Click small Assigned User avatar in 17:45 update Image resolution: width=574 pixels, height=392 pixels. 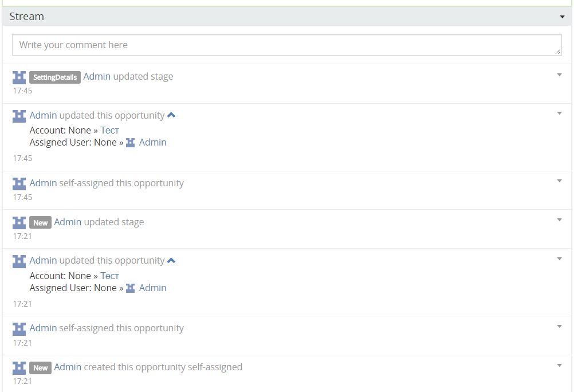[131, 143]
